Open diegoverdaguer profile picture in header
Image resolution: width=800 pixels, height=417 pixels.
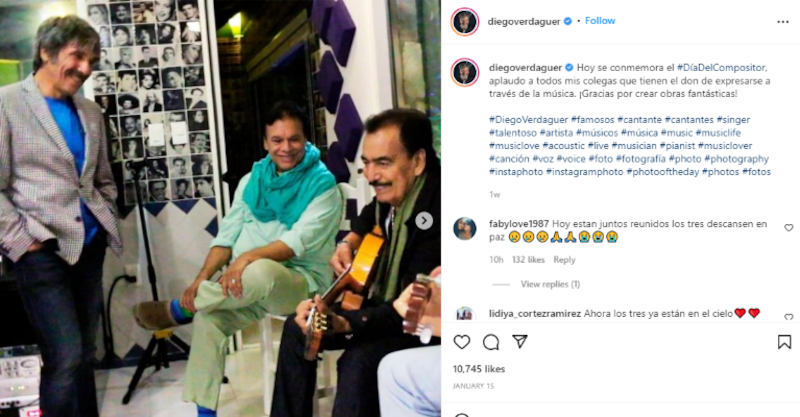(x=465, y=22)
